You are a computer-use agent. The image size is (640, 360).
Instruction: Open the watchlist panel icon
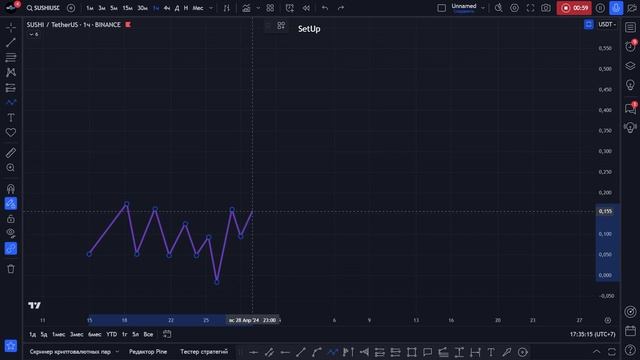631,27
